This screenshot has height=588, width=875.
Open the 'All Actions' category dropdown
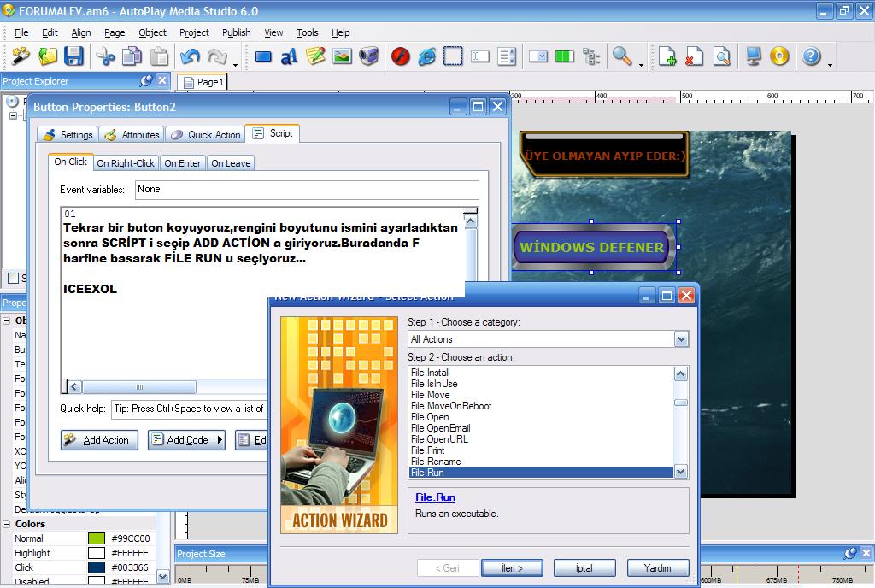(x=681, y=339)
